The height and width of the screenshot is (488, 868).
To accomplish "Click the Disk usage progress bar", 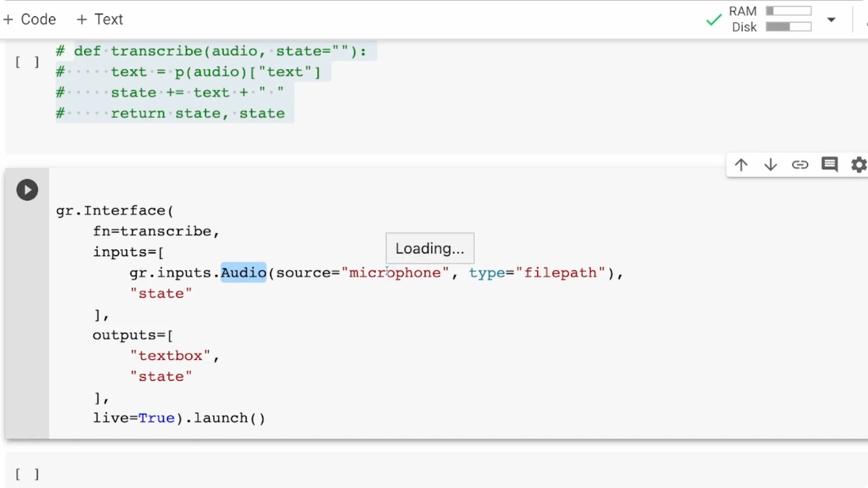I will coord(788,27).
